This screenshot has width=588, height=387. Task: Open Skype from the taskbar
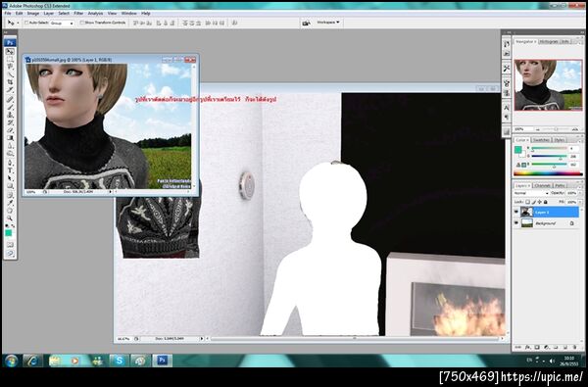tap(120, 361)
